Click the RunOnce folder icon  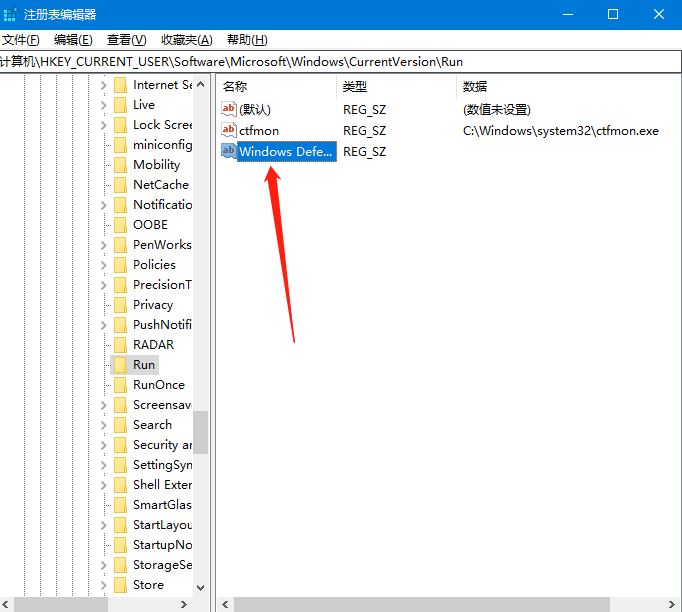(x=120, y=385)
